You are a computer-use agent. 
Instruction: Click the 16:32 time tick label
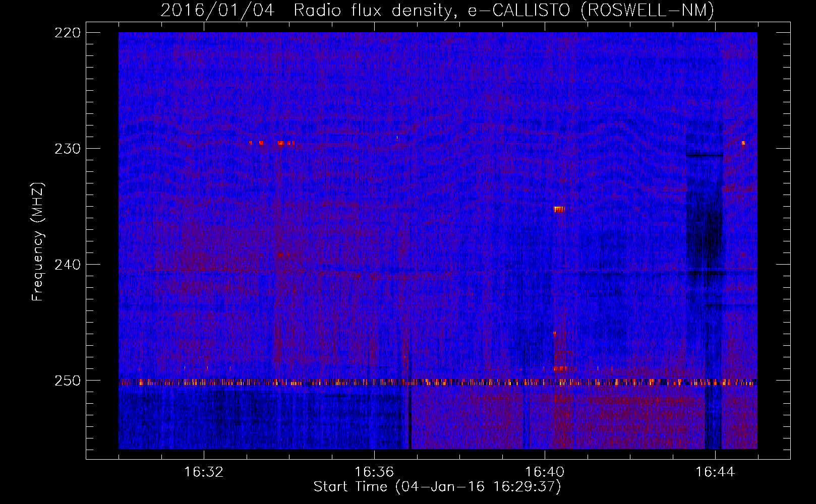(204, 472)
